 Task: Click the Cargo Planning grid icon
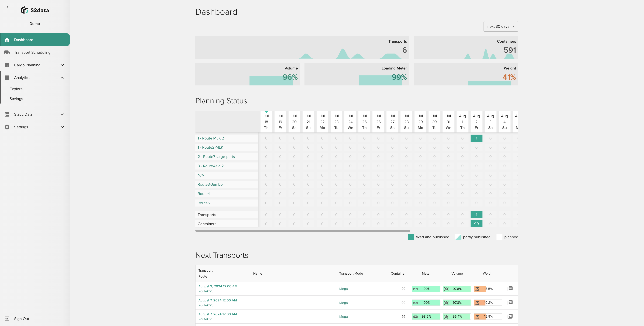(7, 65)
